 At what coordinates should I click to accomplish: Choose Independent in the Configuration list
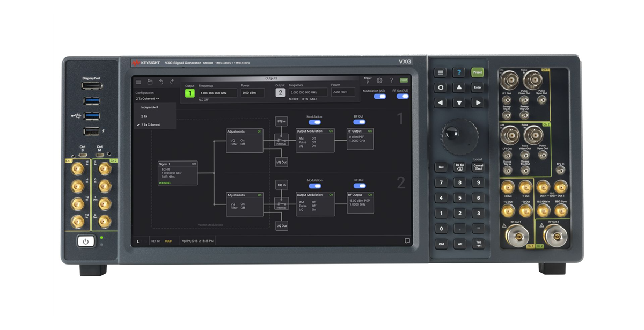(155, 107)
